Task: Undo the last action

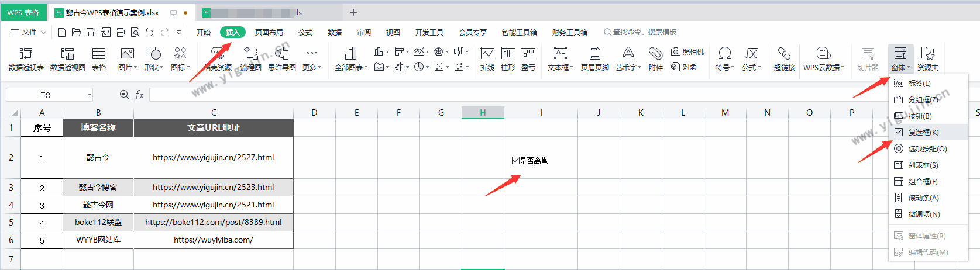Action: (150, 32)
